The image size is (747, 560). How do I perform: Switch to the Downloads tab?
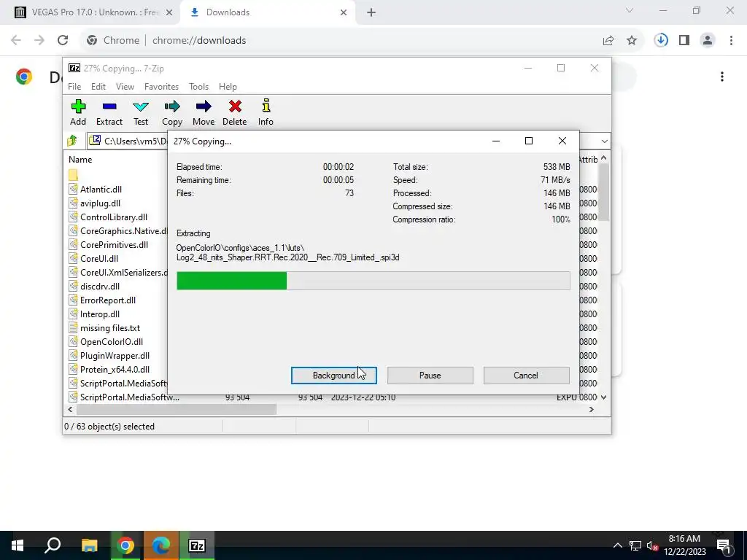pos(267,12)
